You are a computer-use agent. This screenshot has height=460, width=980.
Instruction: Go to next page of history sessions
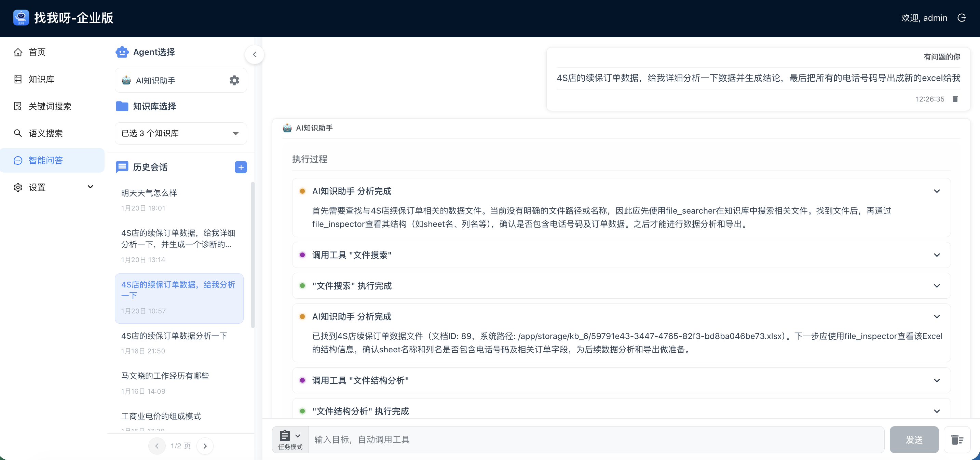pos(205,446)
